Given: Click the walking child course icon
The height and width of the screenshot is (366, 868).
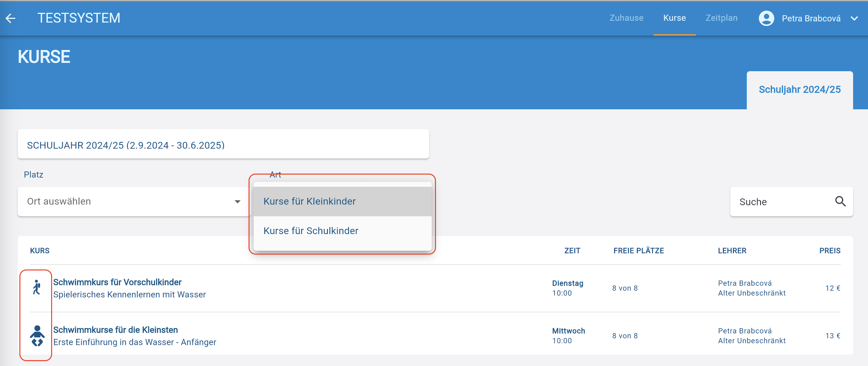Looking at the screenshot, I should [37, 287].
